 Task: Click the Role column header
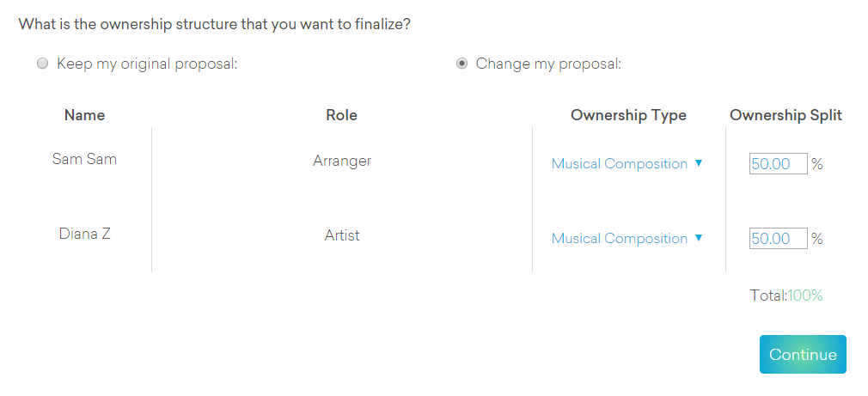tap(341, 115)
